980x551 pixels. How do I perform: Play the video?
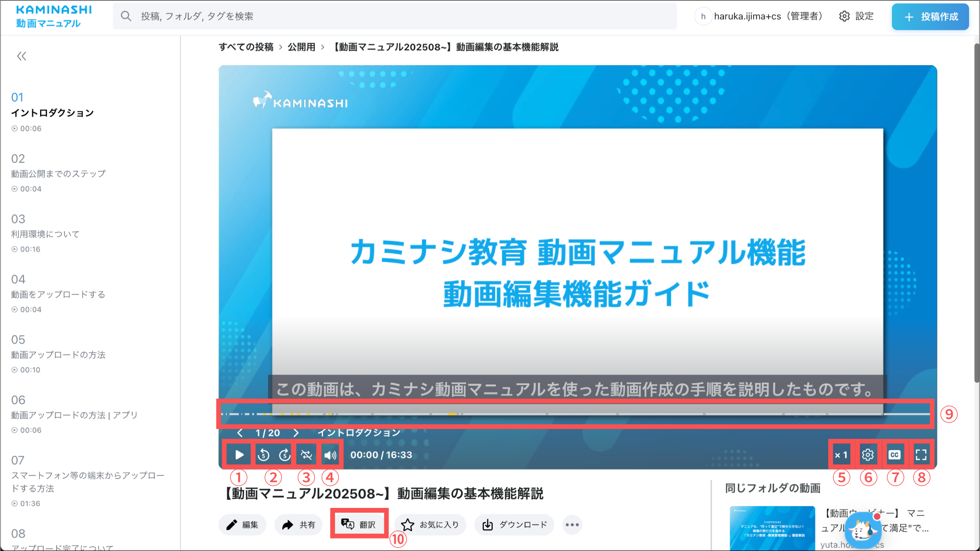click(239, 455)
